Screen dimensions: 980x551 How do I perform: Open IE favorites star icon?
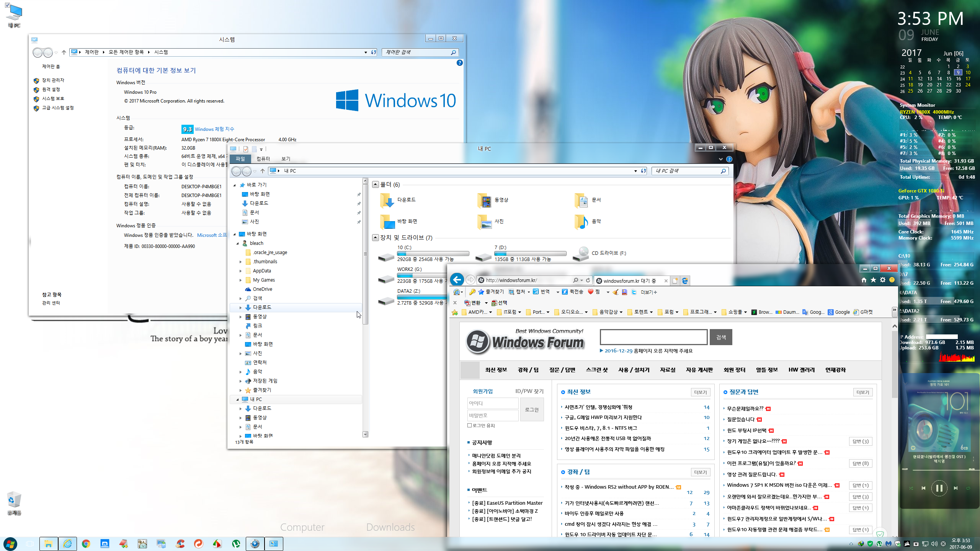pos(873,280)
